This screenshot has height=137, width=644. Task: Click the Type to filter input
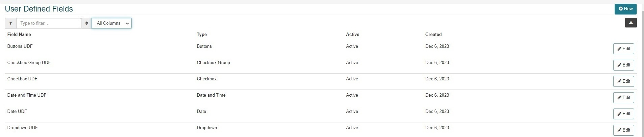pyautogui.click(x=48, y=23)
